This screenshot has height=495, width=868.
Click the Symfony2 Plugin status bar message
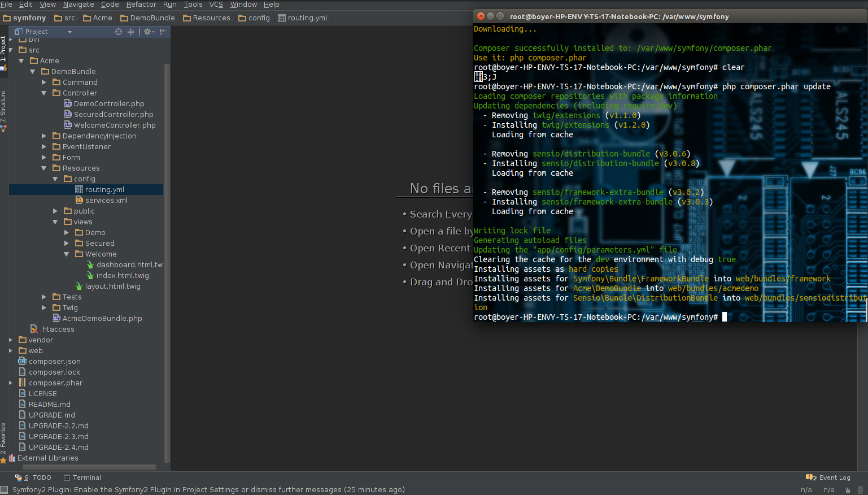click(208, 490)
